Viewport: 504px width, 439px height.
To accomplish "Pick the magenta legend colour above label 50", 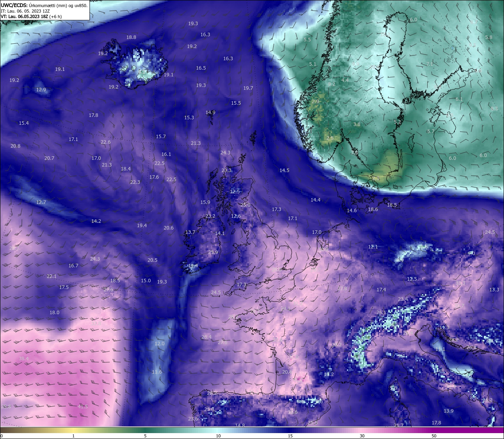I will pyautogui.click(x=434, y=430).
